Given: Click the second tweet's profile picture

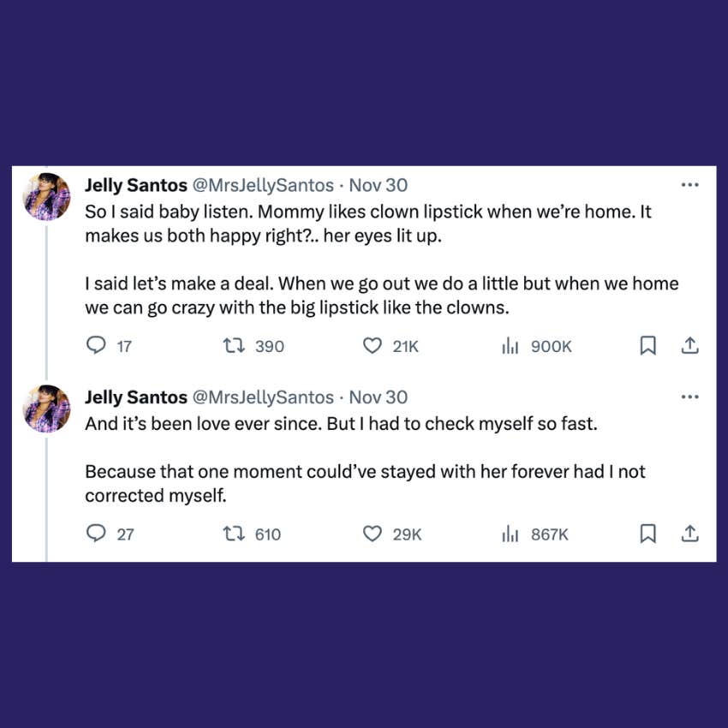Looking at the screenshot, I should (46, 408).
